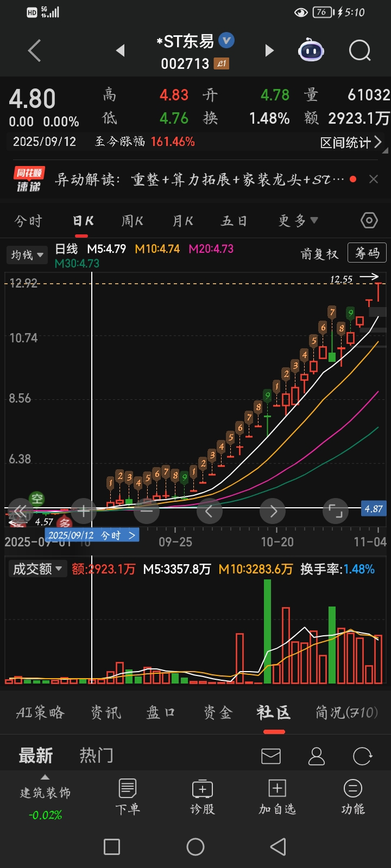This screenshot has width=391, height=868.
Task: Tap 诊股 stock diagnosis icon
Action: pos(203,796)
